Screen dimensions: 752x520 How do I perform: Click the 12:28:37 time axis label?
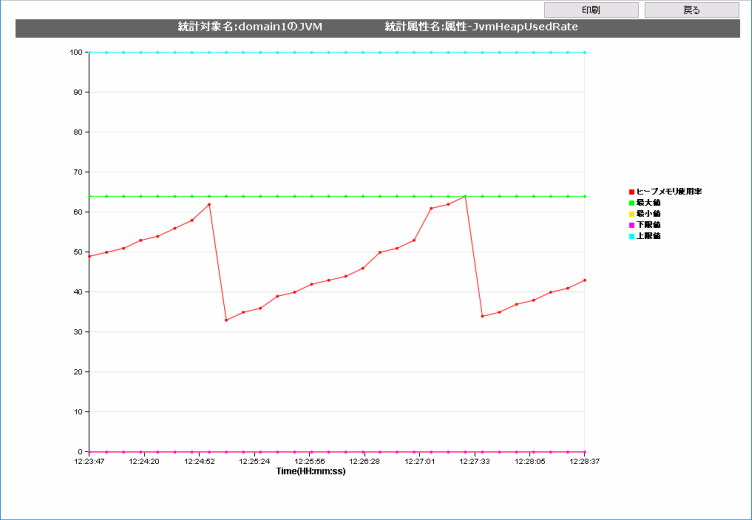(584, 462)
